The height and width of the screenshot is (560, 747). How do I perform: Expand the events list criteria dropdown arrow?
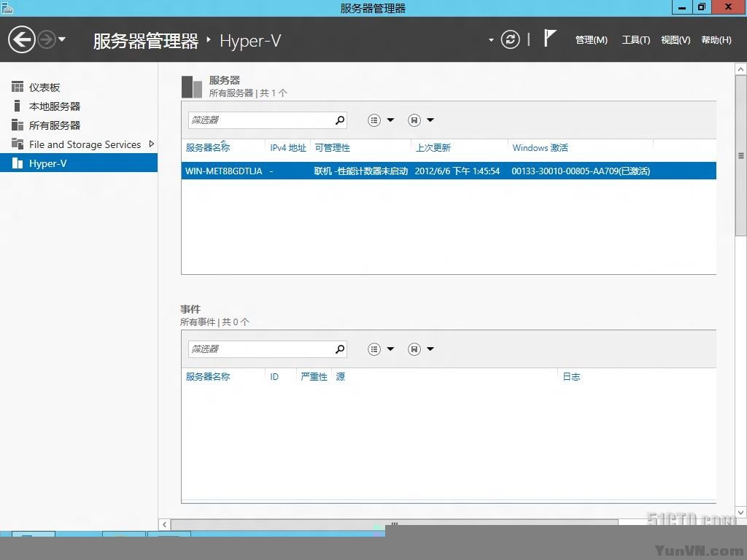391,349
